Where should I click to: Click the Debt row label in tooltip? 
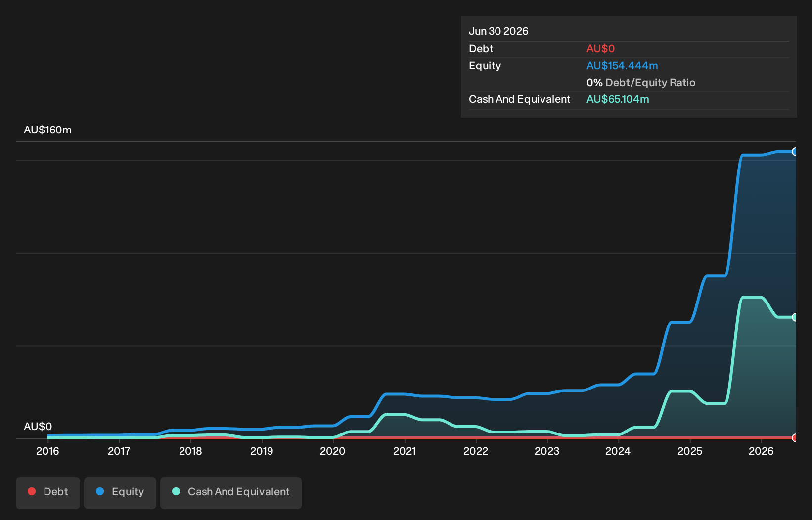481,49
